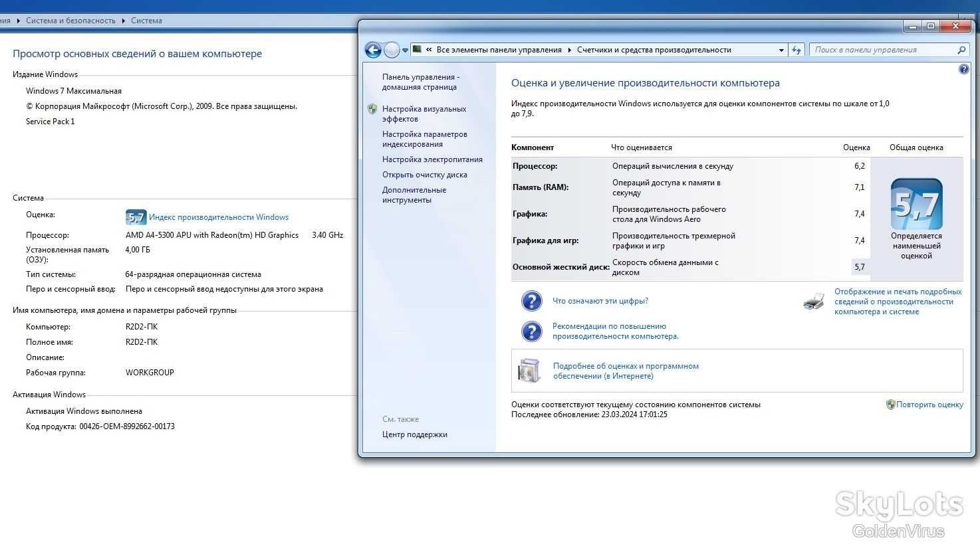Click question icon beside Что означают эти цифры
The height and width of the screenshot is (560, 980).
pyautogui.click(x=531, y=301)
